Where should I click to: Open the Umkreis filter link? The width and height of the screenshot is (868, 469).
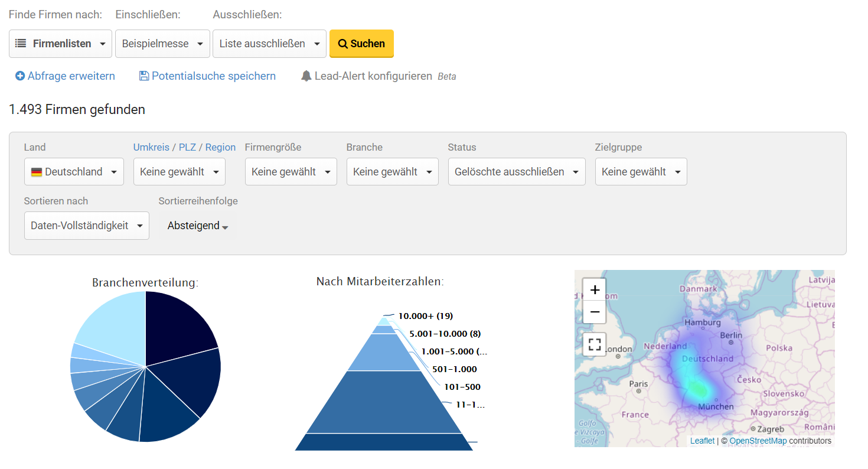[151, 147]
